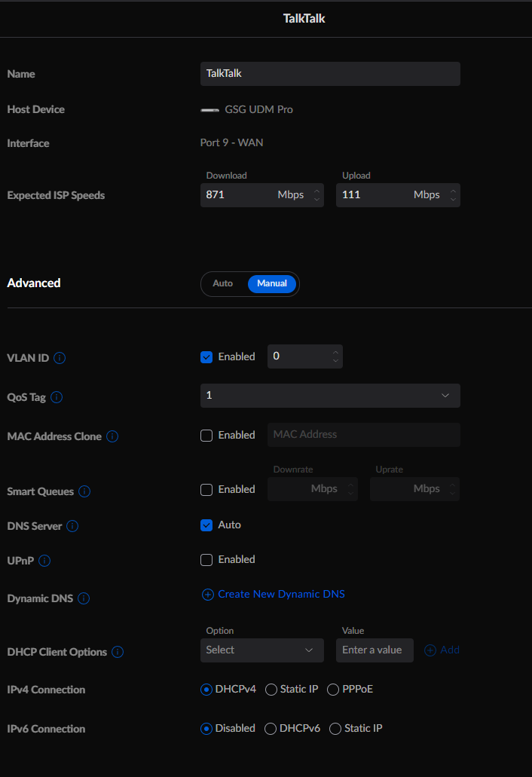Click the Name input field

point(330,74)
